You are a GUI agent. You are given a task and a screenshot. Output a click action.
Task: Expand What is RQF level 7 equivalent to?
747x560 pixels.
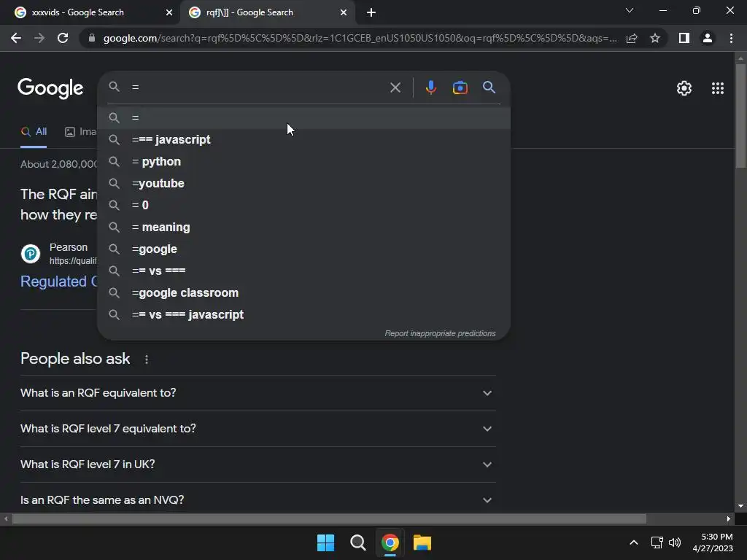pos(258,429)
